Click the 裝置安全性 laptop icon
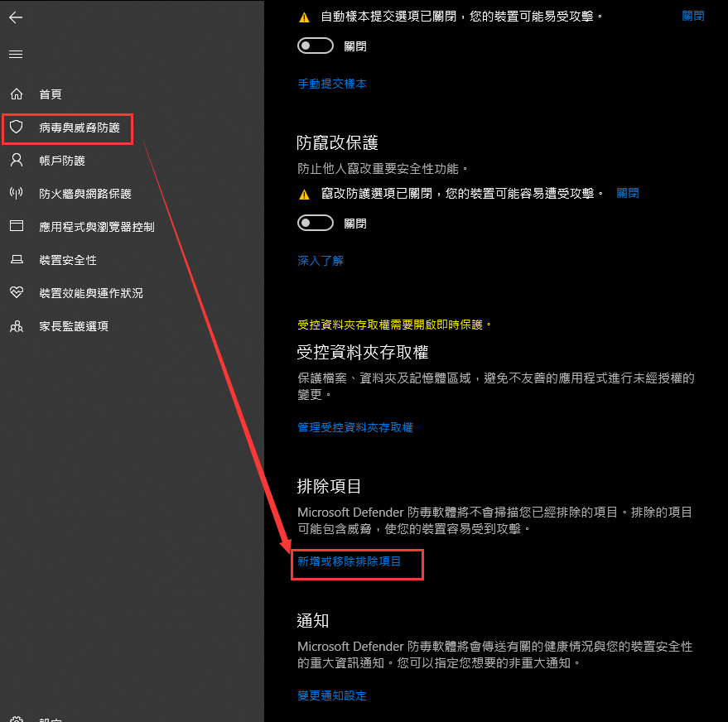 tap(16, 260)
